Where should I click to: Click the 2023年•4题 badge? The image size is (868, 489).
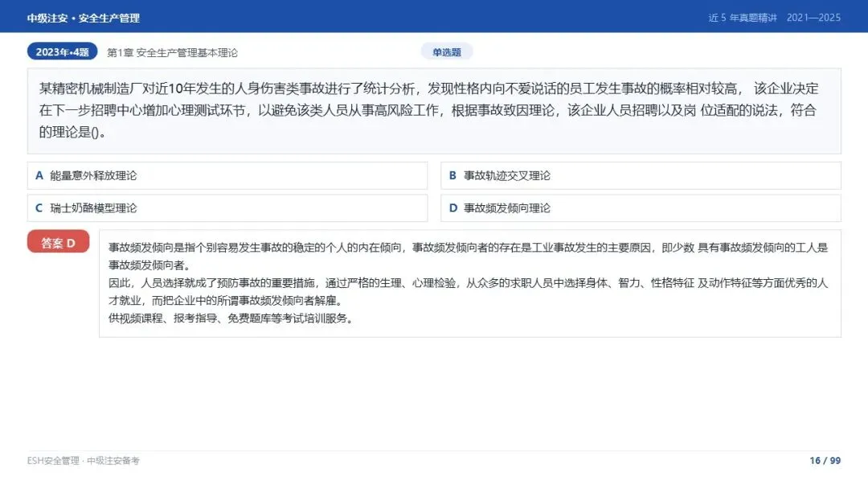[62, 51]
